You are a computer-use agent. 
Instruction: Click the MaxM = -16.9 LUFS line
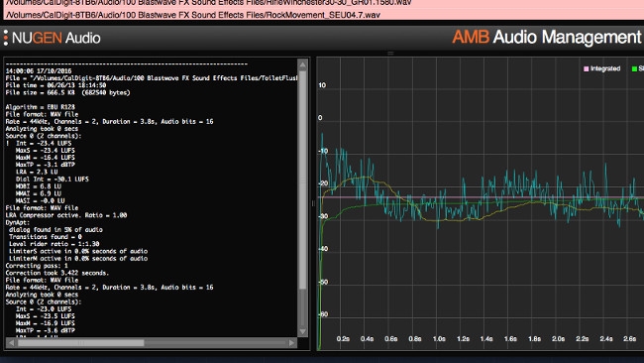click(x=46, y=323)
